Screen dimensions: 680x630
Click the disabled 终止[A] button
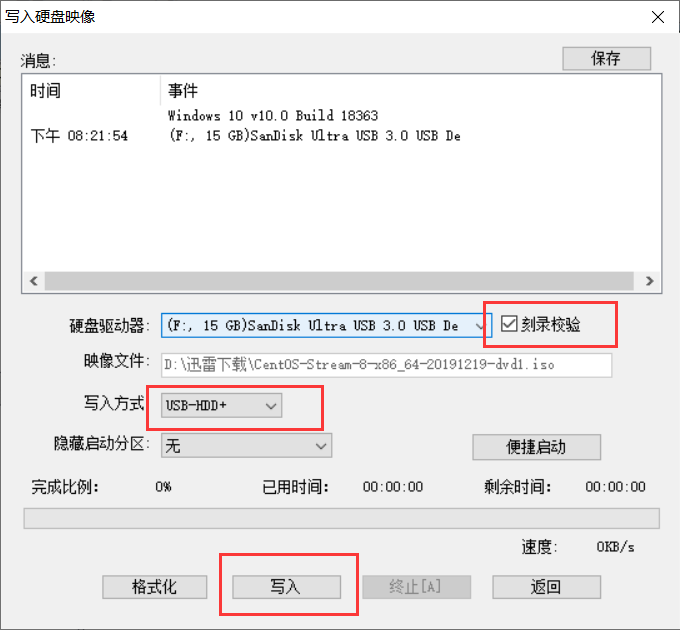pos(416,587)
